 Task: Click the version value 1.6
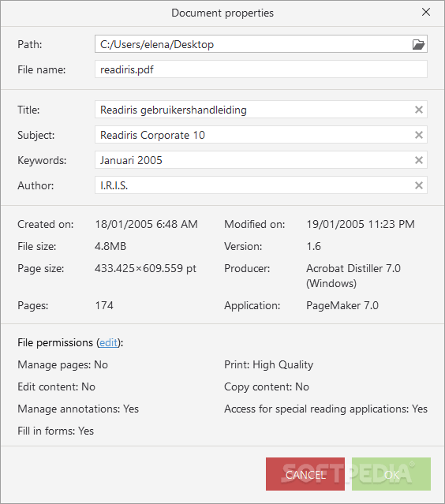(313, 246)
